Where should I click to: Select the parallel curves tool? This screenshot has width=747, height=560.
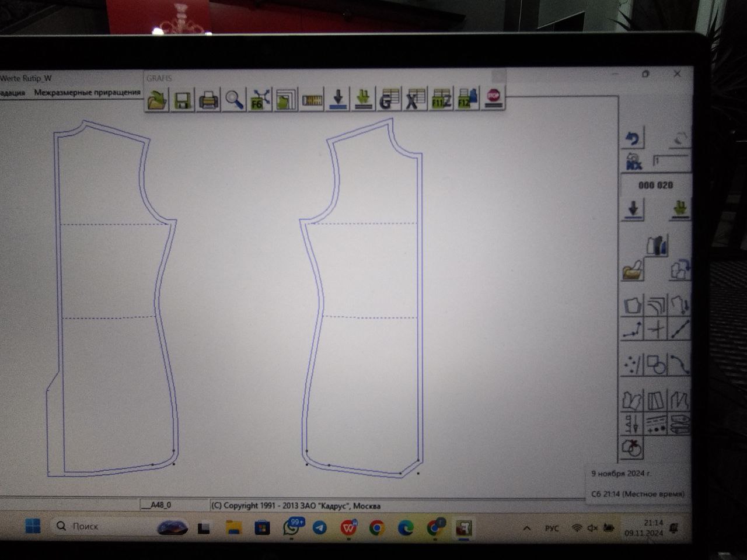pos(657,305)
